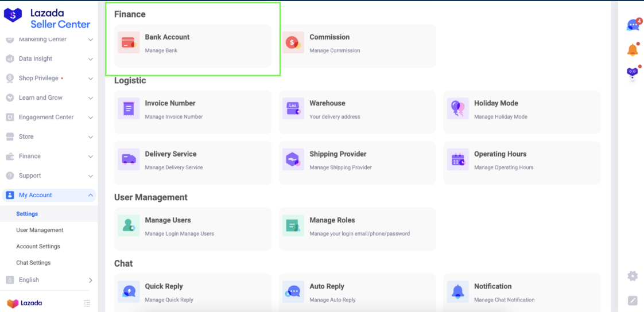Open the Manage Roles card
The height and width of the screenshot is (312, 644).
358,229
